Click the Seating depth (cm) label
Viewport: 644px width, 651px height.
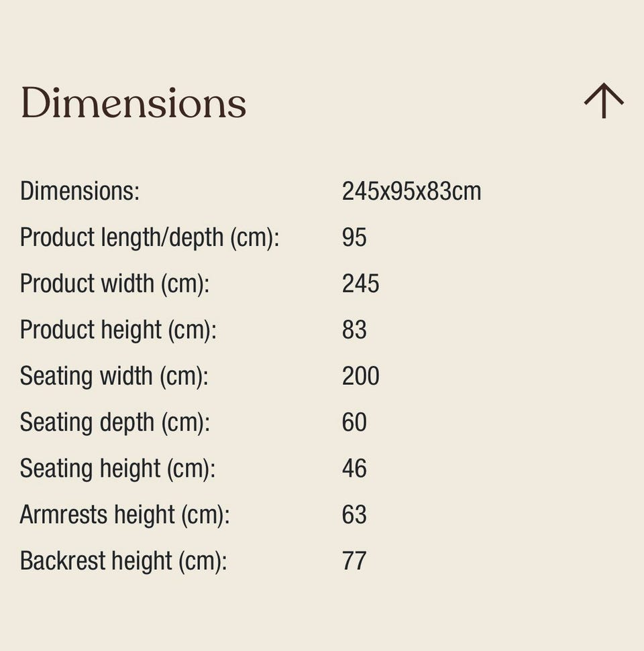click(x=115, y=422)
